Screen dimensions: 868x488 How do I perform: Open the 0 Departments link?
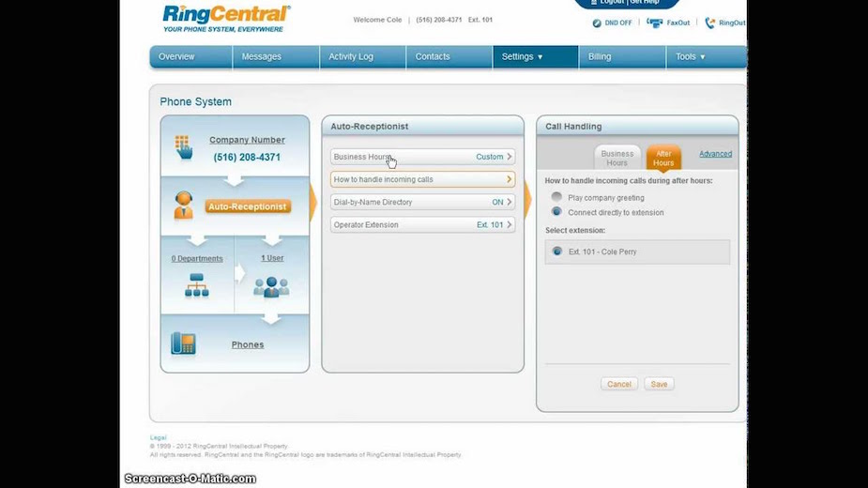(197, 259)
